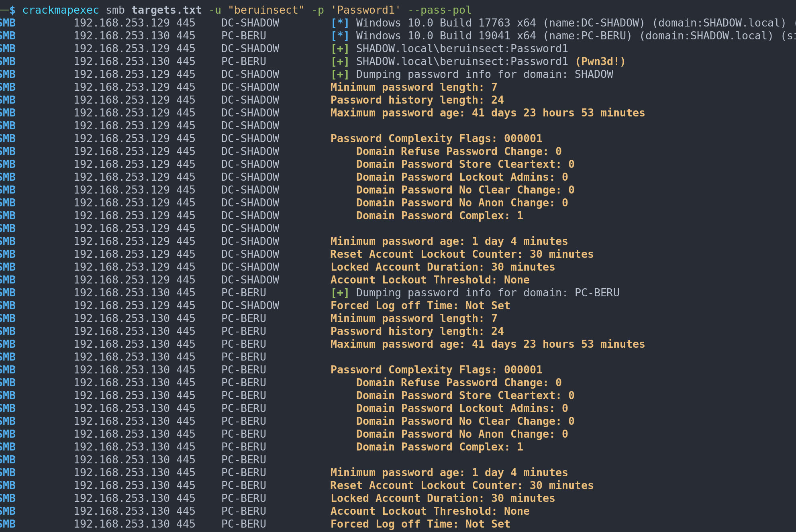Viewport: 796px width, 532px height.
Task: Click the first Minimum password length: 7 line
Action: [414, 87]
